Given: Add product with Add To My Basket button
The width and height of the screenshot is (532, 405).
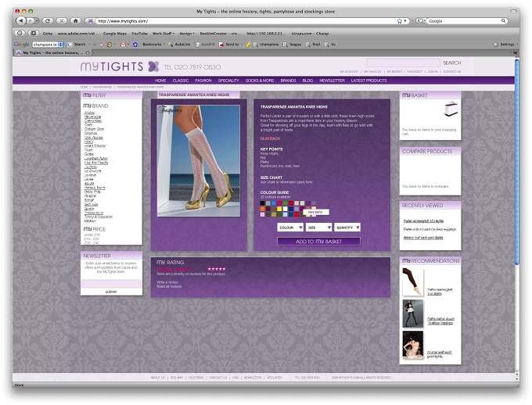Looking at the screenshot, I should [x=318, y=242].
